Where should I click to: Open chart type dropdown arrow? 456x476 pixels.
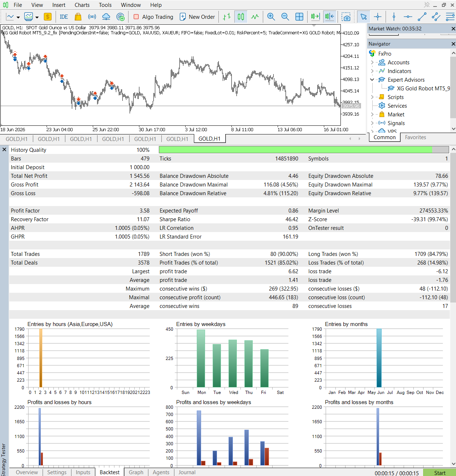18,17
